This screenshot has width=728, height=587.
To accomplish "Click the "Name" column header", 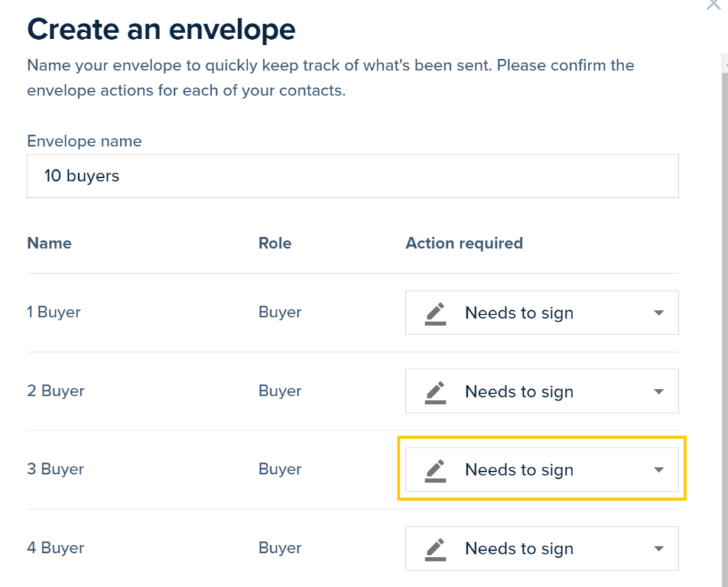I will (49, 243).
